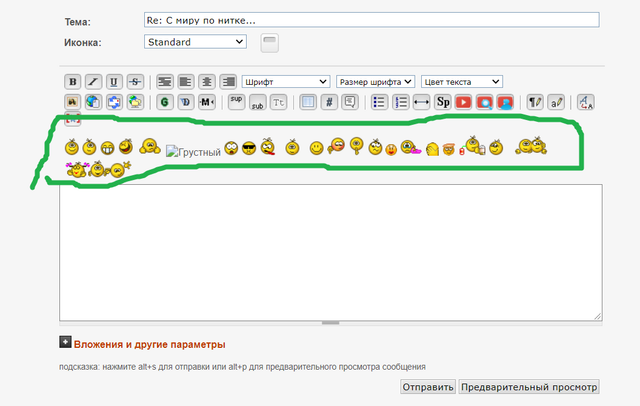
Task: Apply italic formatting
Action: (93, 82)
